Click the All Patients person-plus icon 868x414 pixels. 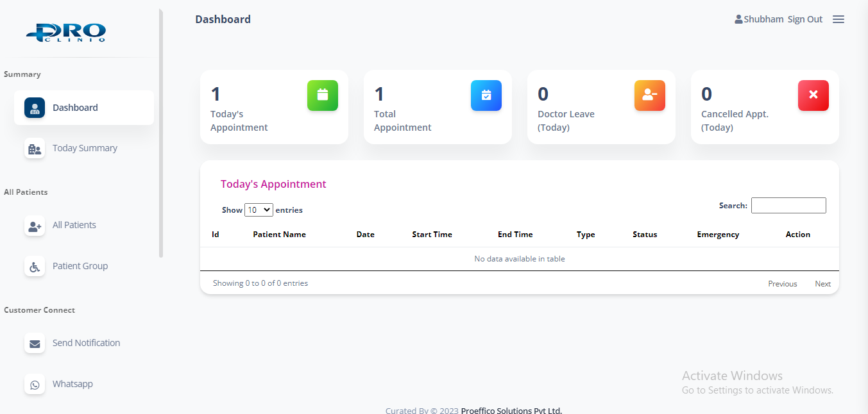35,226
